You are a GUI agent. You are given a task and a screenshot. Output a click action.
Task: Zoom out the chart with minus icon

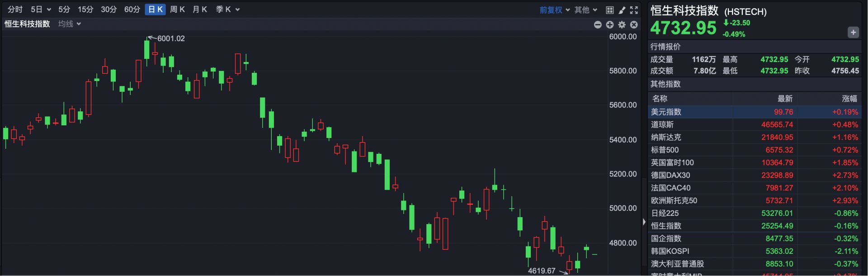(598, 24)
